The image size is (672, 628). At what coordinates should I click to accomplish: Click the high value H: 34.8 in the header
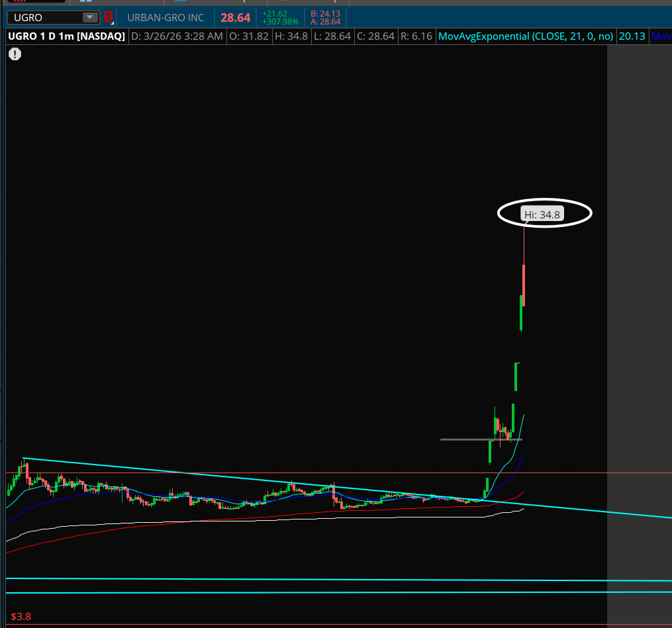tap(291, 36)
